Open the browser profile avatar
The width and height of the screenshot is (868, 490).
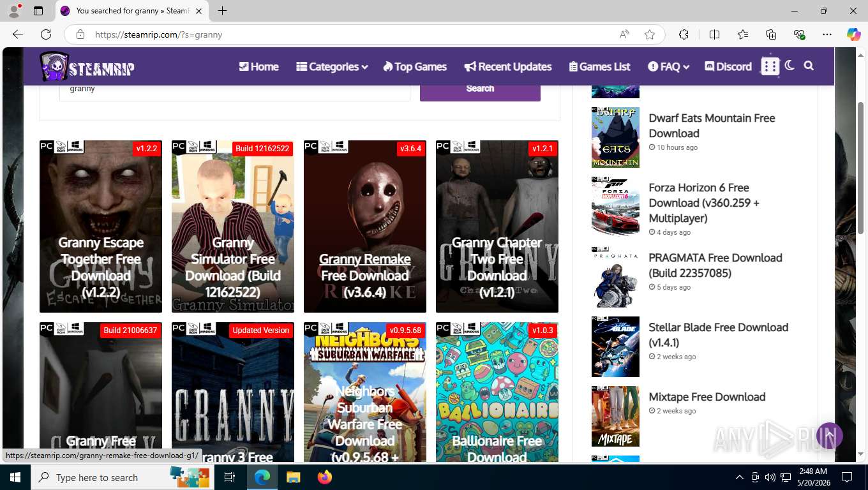click(14, 11)
